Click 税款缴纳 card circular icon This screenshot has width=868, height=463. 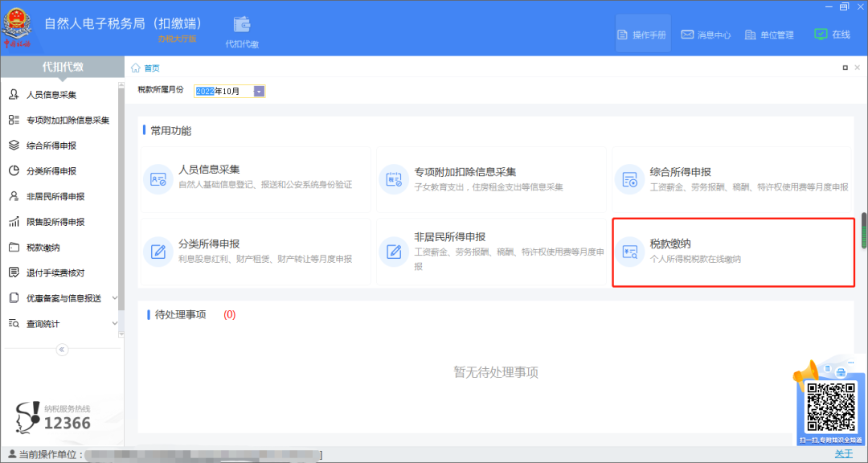[630, 252]
